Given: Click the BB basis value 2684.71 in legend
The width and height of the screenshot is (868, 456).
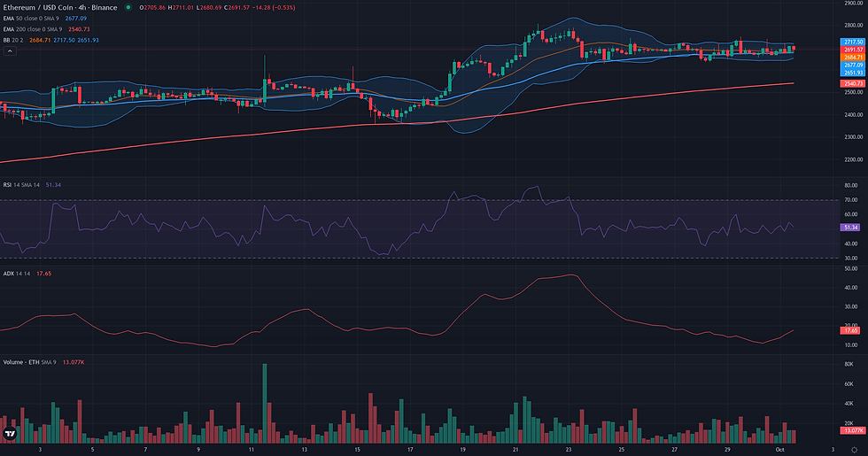Looking at the screenshot, I should pos(40,41).
